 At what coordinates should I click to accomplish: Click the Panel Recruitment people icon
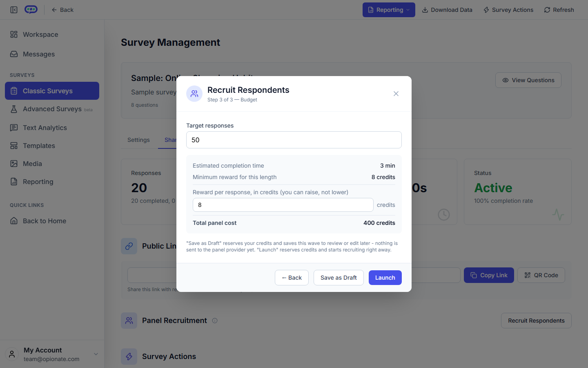pyautogui.click(x=129, y=321)
